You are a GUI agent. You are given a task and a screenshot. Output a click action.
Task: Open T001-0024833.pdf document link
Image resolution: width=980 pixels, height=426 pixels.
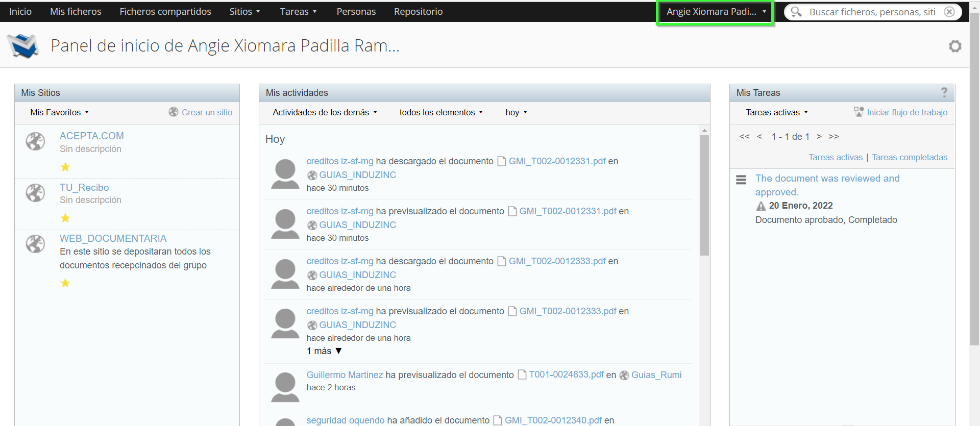(567, 374)
